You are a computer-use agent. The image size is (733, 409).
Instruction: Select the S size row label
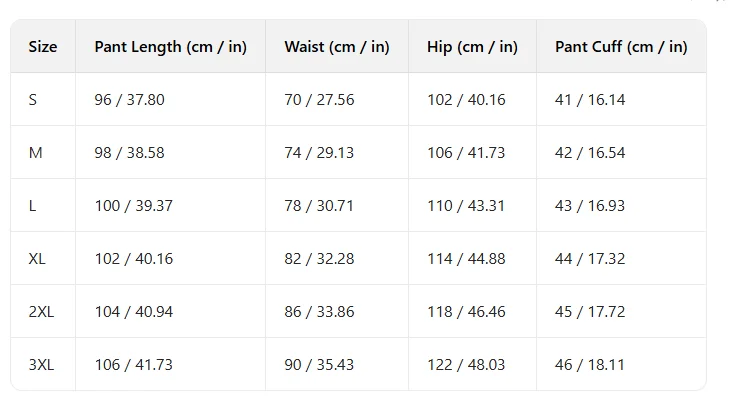pyautogui.click(x=32, y=100)
